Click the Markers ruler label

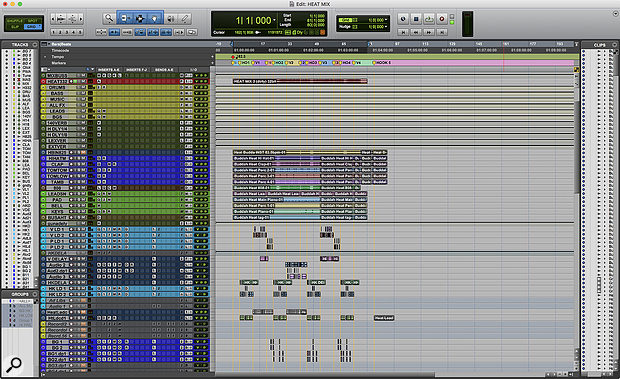pyautogui.click(x=59, y=63)
